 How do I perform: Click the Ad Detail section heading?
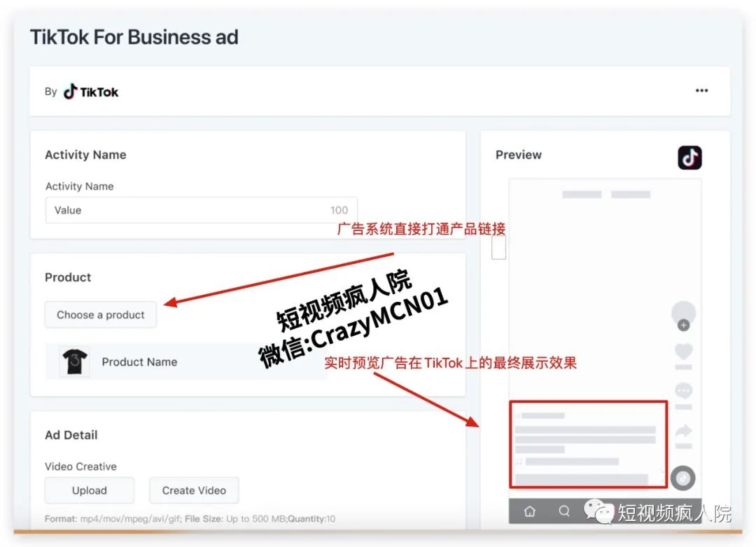coord(71,435)
